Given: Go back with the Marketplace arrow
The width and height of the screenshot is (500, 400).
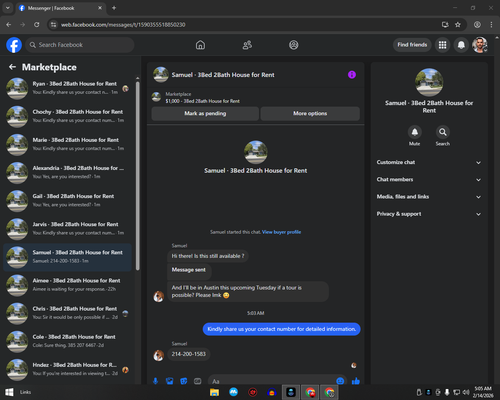Looking at the screenshot, I should click(x=13, y=67).
